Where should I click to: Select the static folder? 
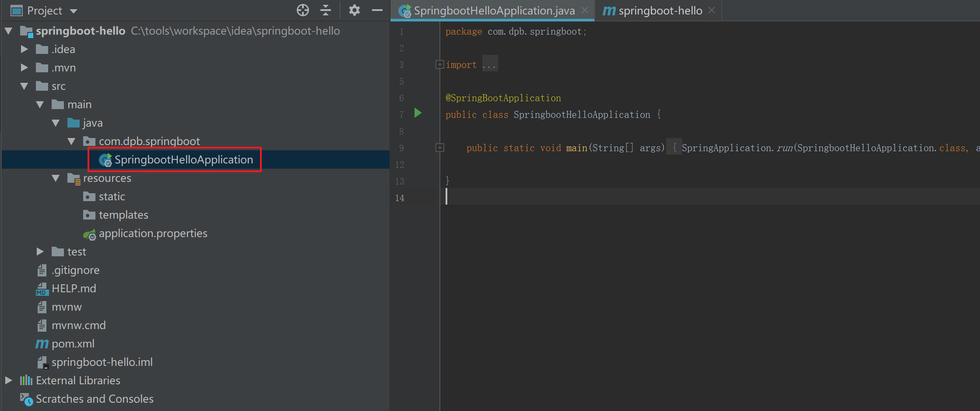[112, 197]
